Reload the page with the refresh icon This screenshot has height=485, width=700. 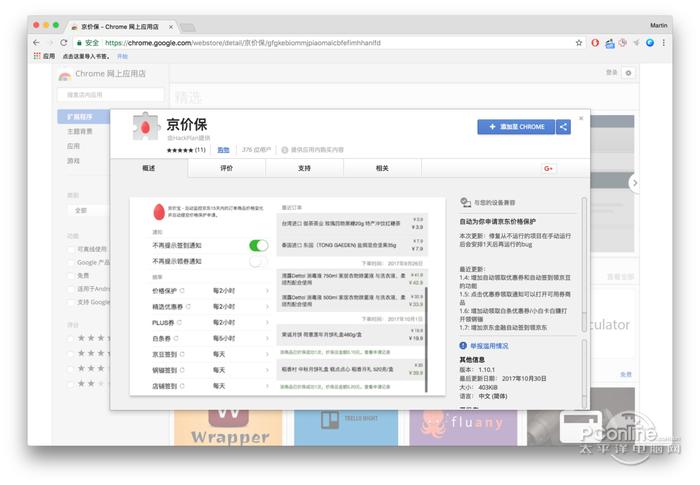pyautogui.click(x=64, y=42)
